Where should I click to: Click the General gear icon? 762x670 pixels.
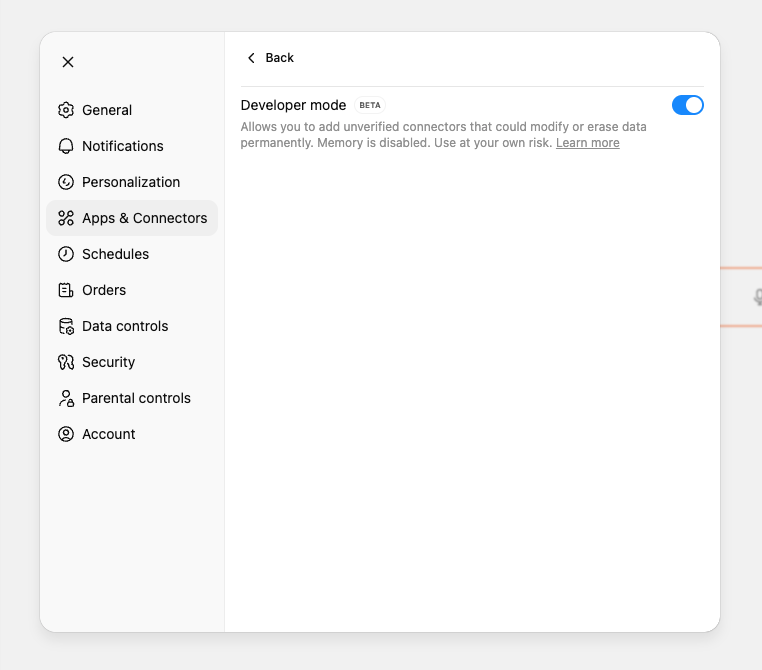(x=66, y=110)
